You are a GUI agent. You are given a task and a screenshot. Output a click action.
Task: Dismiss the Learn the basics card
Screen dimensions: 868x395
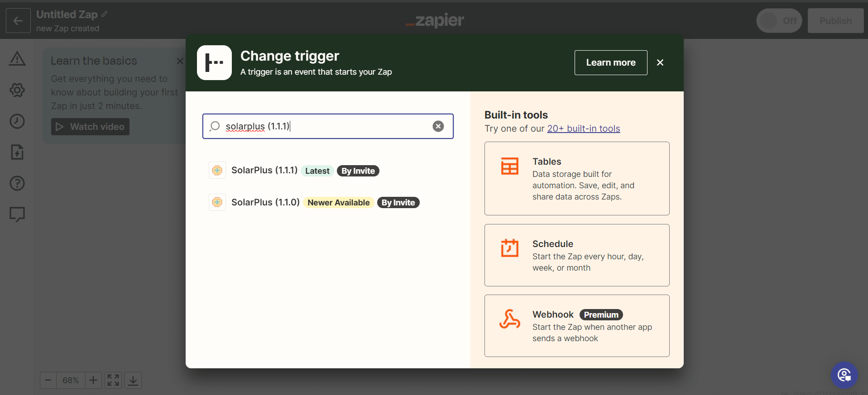pos(180,61)
